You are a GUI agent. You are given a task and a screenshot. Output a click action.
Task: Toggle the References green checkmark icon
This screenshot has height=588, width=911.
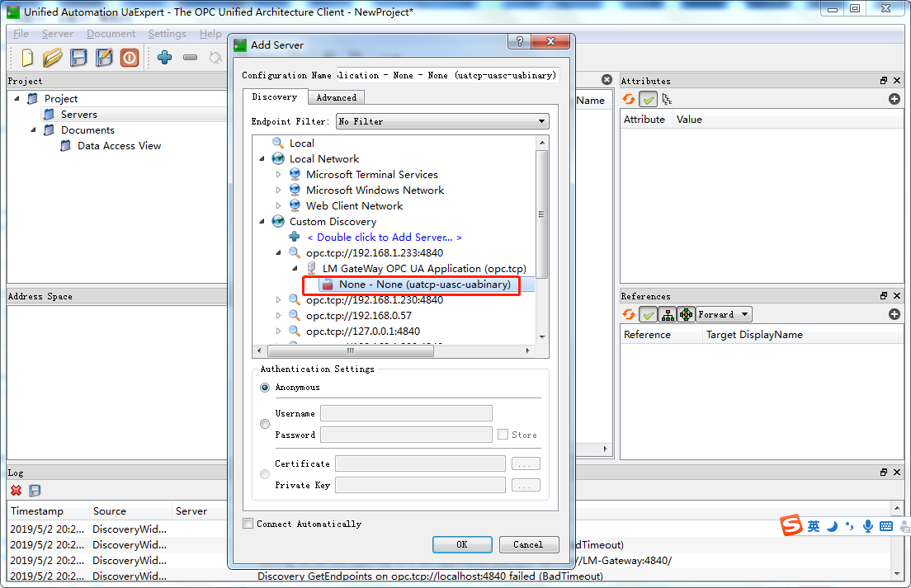[x=648, y=314]
